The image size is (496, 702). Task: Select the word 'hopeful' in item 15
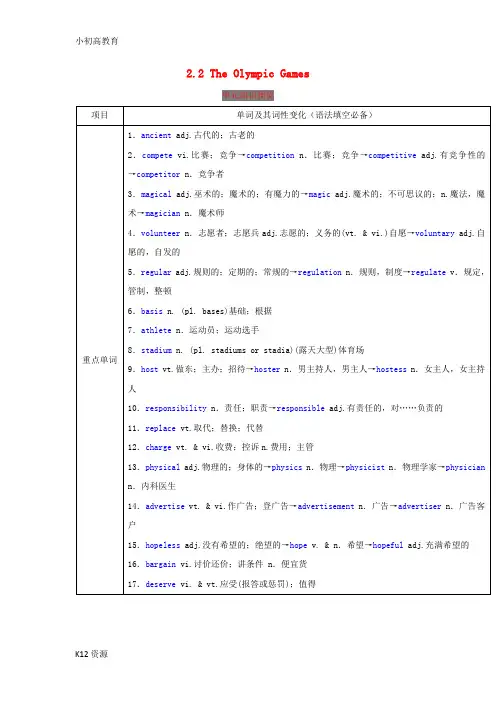[388, 545]
